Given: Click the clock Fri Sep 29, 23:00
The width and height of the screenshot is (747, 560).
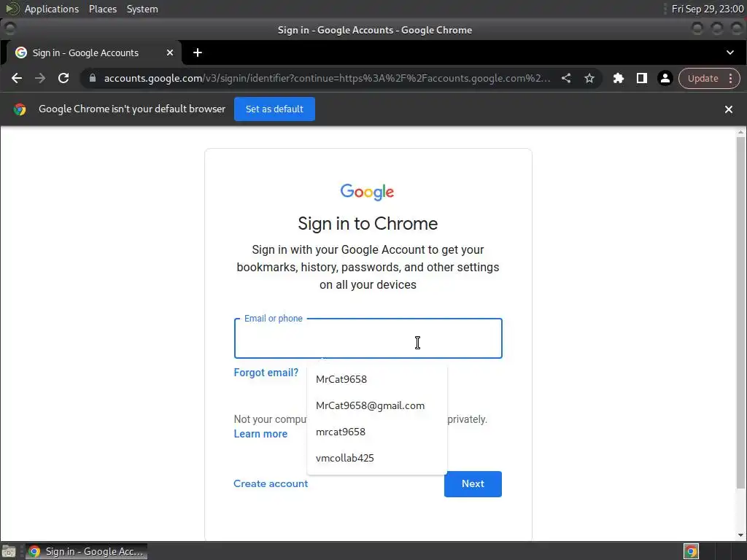Looking at the screenshot, I should point(708,9).
